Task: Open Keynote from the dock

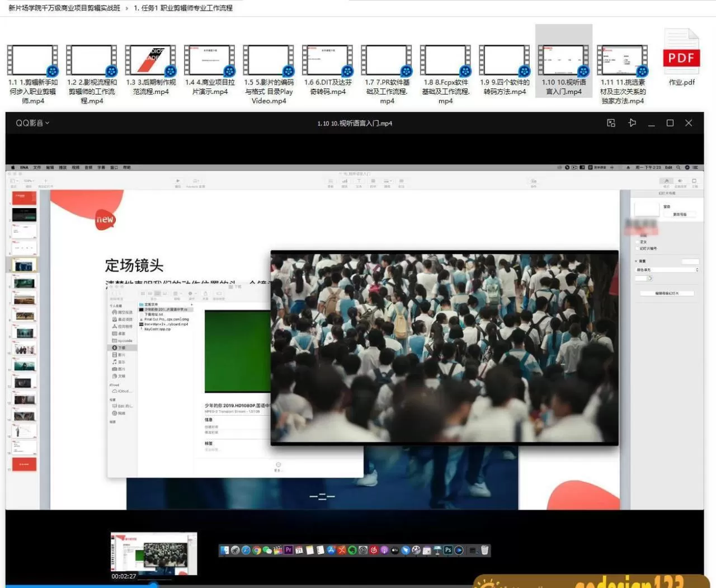Action: pyautogui.click(x=438, y=550)
